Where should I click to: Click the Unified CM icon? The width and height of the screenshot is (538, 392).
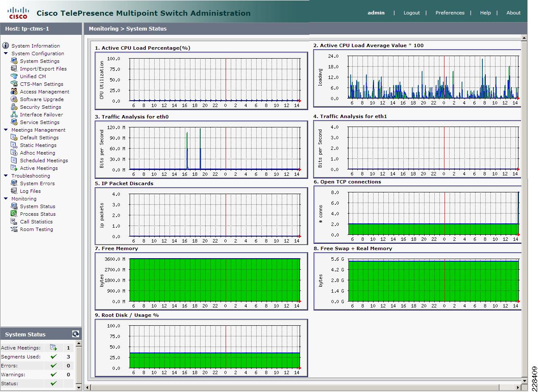(14, 76)
